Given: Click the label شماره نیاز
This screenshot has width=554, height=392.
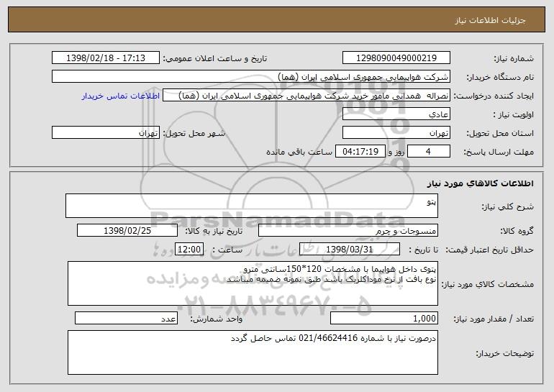Looking at the screenshot, I should [514, 59].
